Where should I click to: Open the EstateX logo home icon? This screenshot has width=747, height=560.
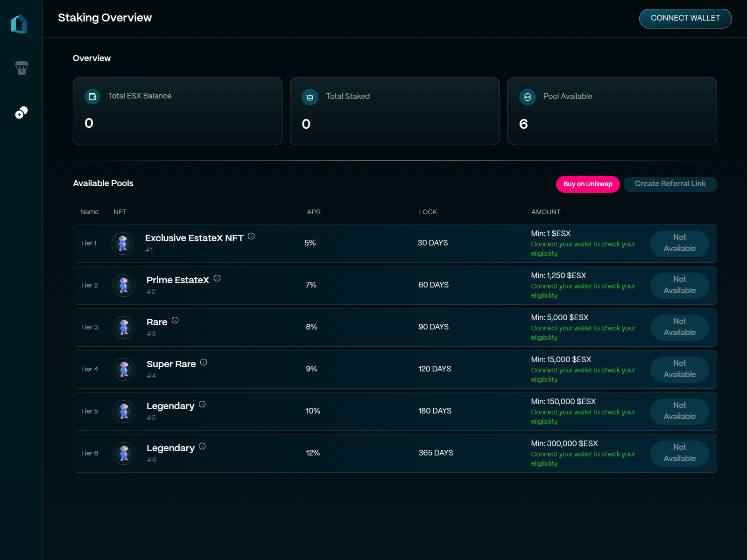[19, 24]
